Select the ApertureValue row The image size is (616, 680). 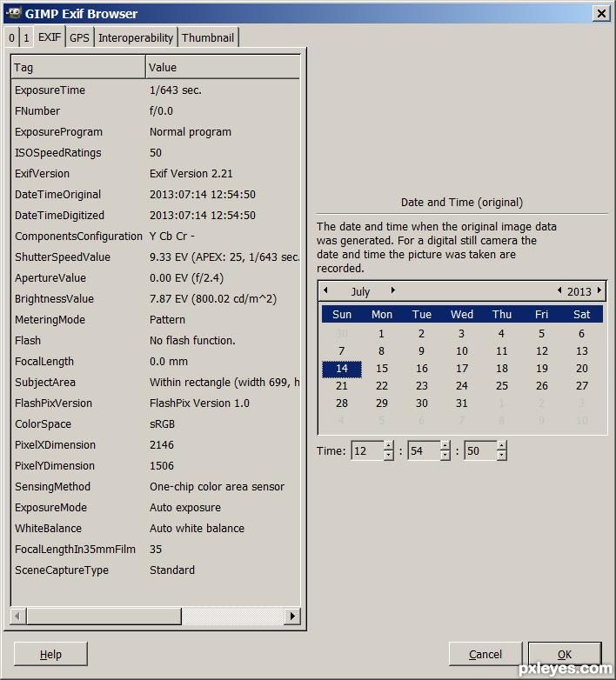(x=156, y=278)
